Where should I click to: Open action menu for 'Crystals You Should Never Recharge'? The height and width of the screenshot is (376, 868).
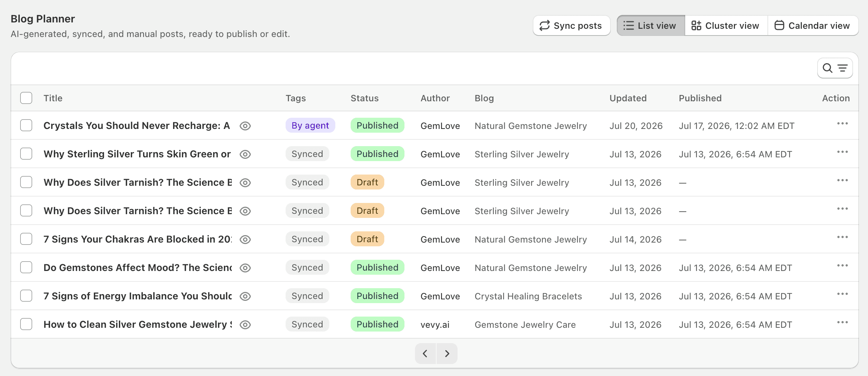click(842, 124)
